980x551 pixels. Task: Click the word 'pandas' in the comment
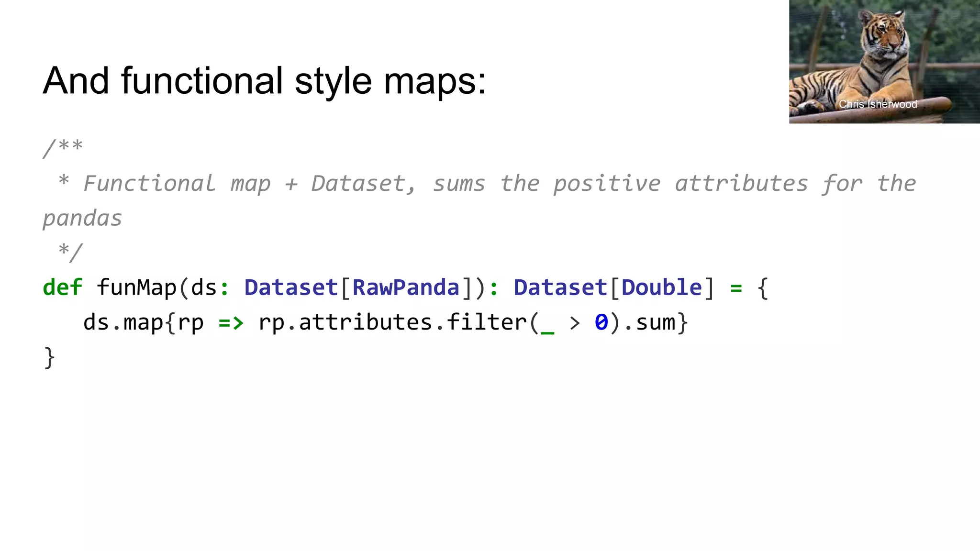(x=82, y=219)
